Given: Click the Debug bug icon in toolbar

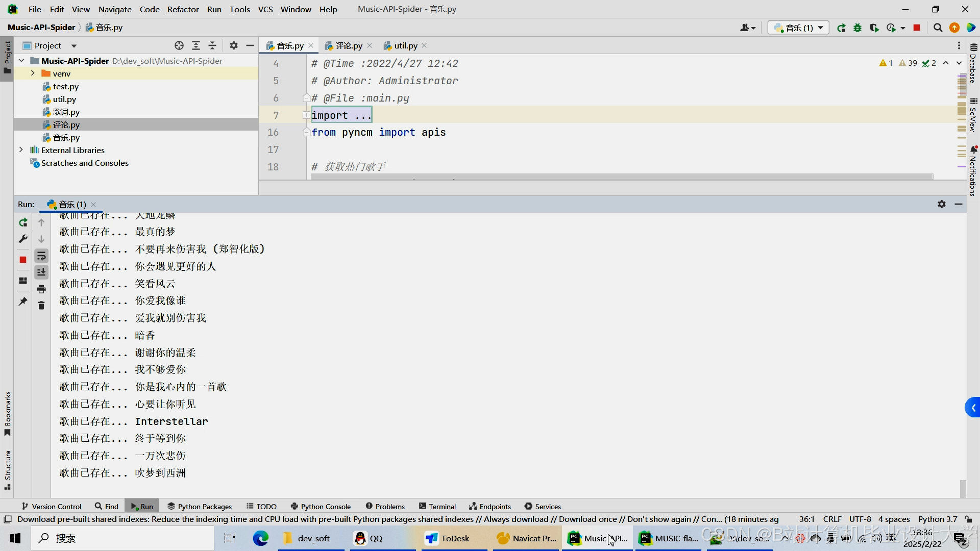Looking at the screenshot, I should 857,28.
